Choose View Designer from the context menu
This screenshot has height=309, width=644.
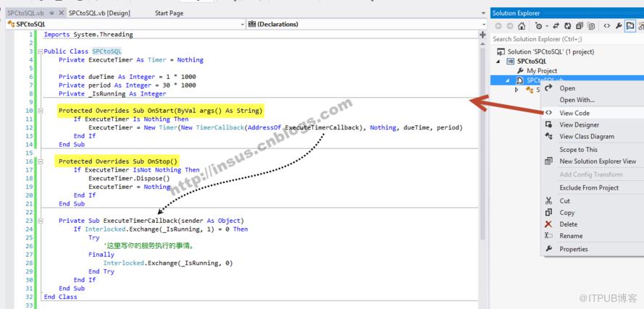click(593, 124)
